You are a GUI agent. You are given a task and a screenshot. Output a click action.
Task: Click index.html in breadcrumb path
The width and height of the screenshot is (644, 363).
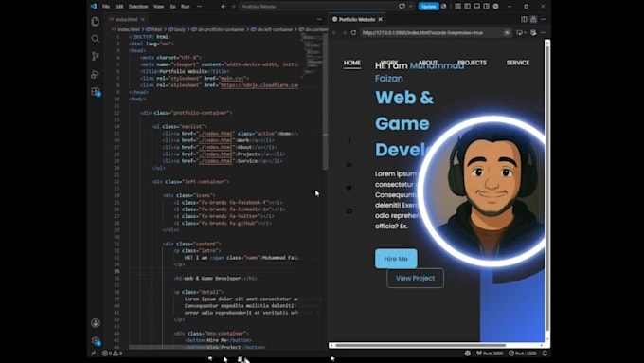(x=126, y=29)
